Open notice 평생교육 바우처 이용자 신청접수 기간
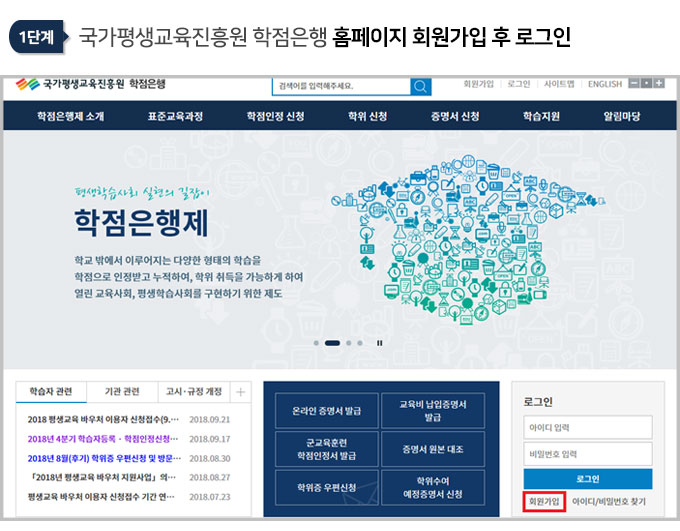Image resolution: width=680 pixels, height=531 pixels. tap(101, 497)
